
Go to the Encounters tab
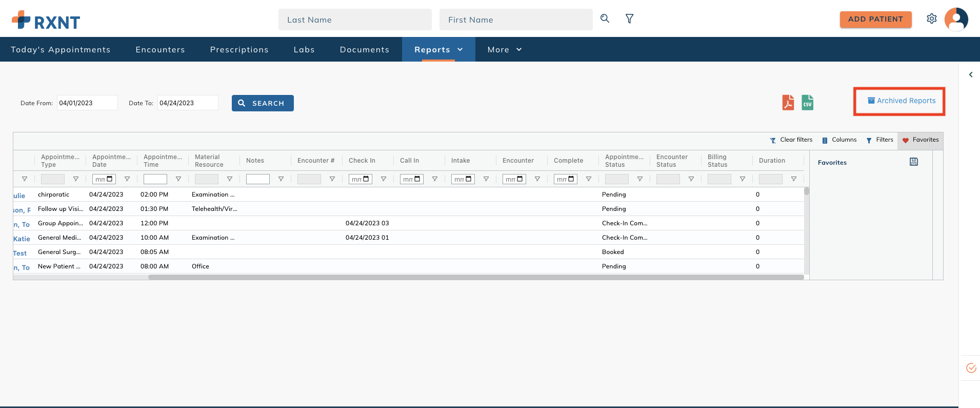click(x=160, y=49)
